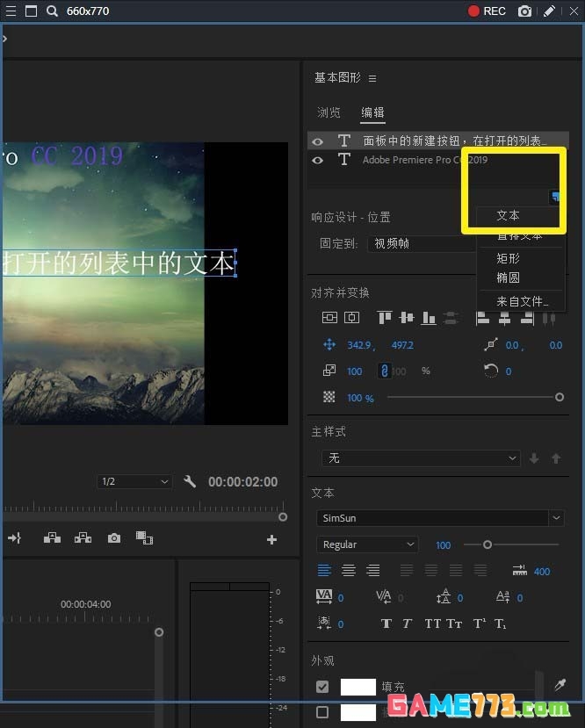The height and width of the screenshot is (728, 585).
Task: Click the opacity slider handle
Action: tap(560, 397)
